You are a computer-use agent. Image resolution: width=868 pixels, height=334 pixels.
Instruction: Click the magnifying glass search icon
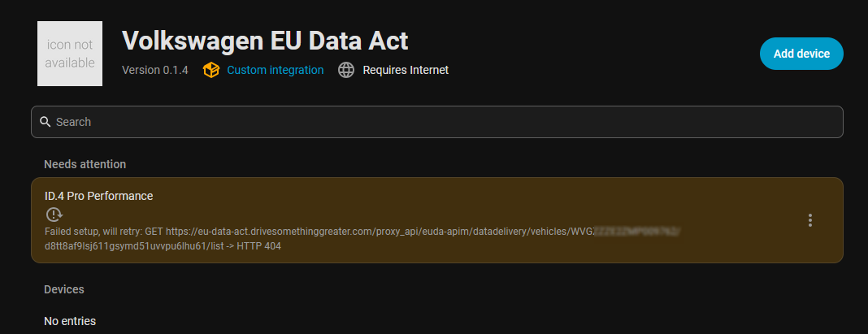pos(46,122)
